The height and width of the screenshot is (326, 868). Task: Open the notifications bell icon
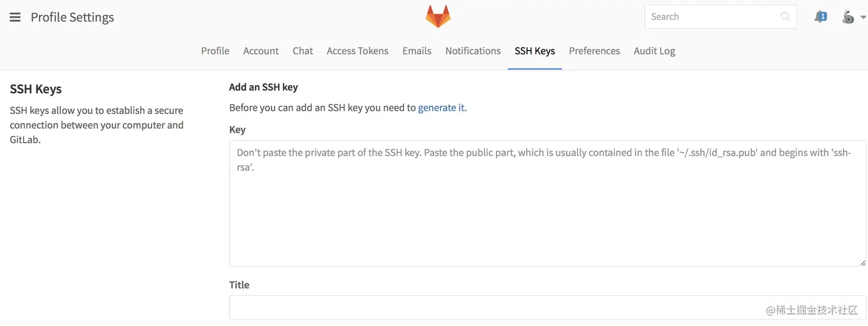click(x=820, y=17)
